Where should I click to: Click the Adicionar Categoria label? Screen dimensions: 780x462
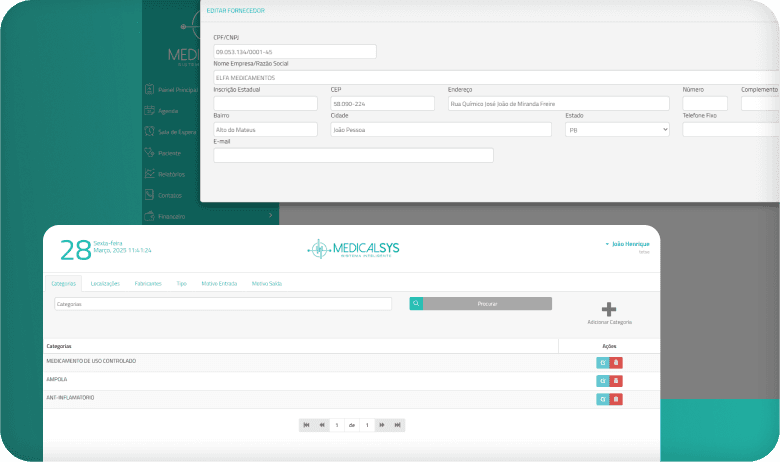[x=609, y=322]
